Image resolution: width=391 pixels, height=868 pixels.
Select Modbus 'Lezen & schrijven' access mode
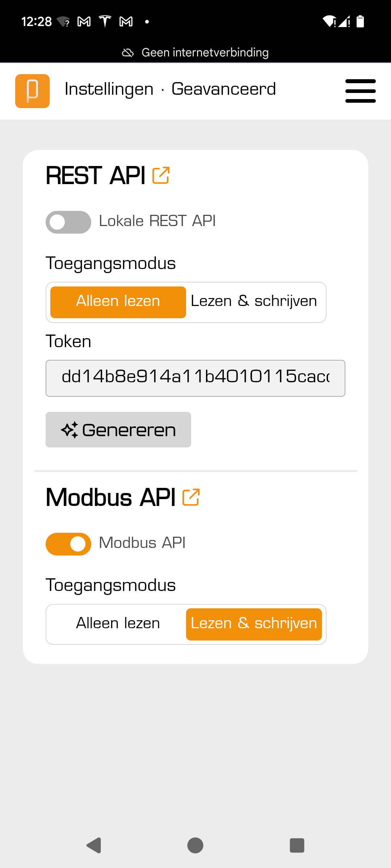click(254, 624)
